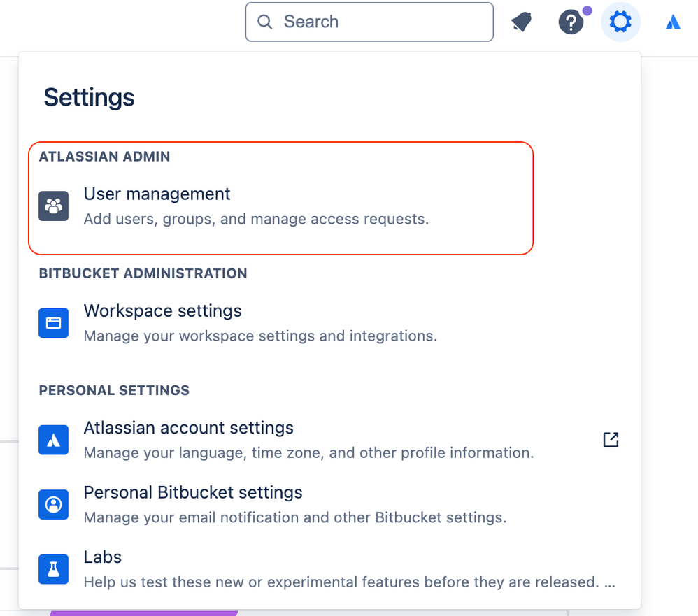Image resolution: width=698 pixels, height=616 pixels.
Task: Open Workspace settings
Action: pyautogui.click(x=162, y=310)
